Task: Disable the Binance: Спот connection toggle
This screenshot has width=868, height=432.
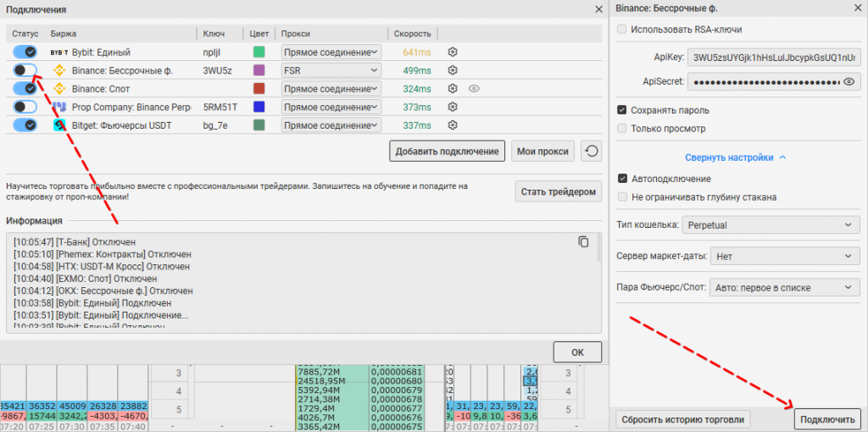Action: [x=25, y=88]
